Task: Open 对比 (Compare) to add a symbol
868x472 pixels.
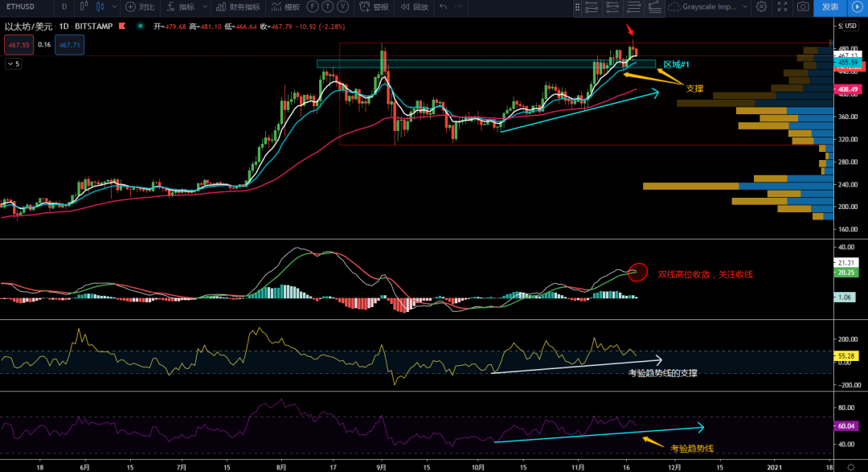Action: [x=141, y=6]
